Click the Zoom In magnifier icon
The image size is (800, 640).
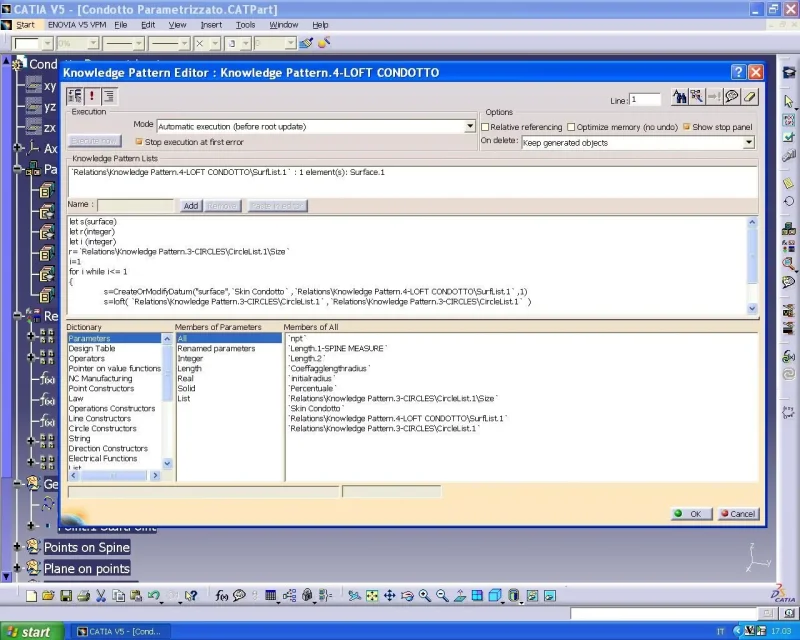click(424, 596)
